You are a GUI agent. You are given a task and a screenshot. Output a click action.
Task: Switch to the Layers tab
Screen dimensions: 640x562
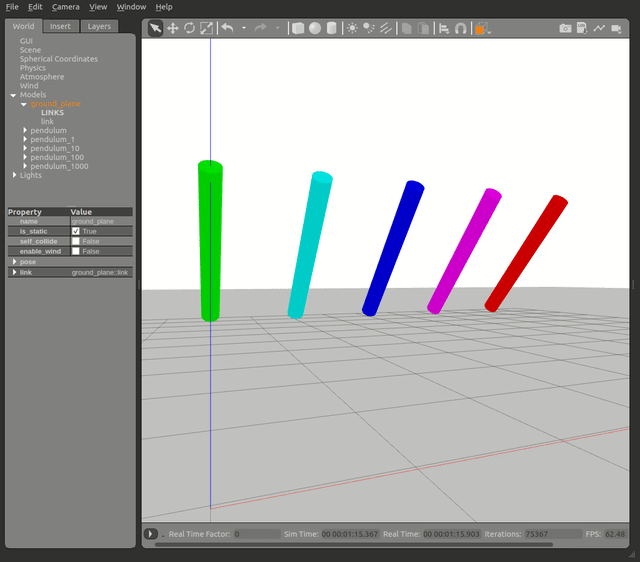coord(99,27)
